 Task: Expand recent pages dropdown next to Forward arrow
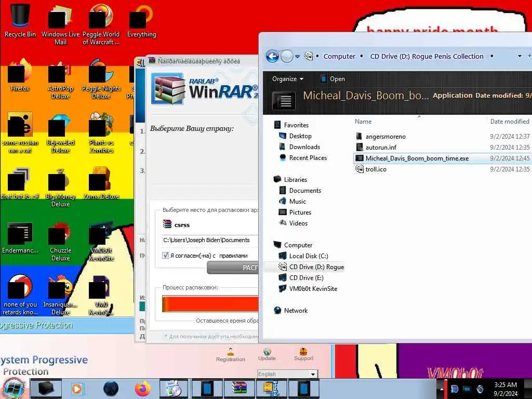pyautogui.click(x=297, y=57)
